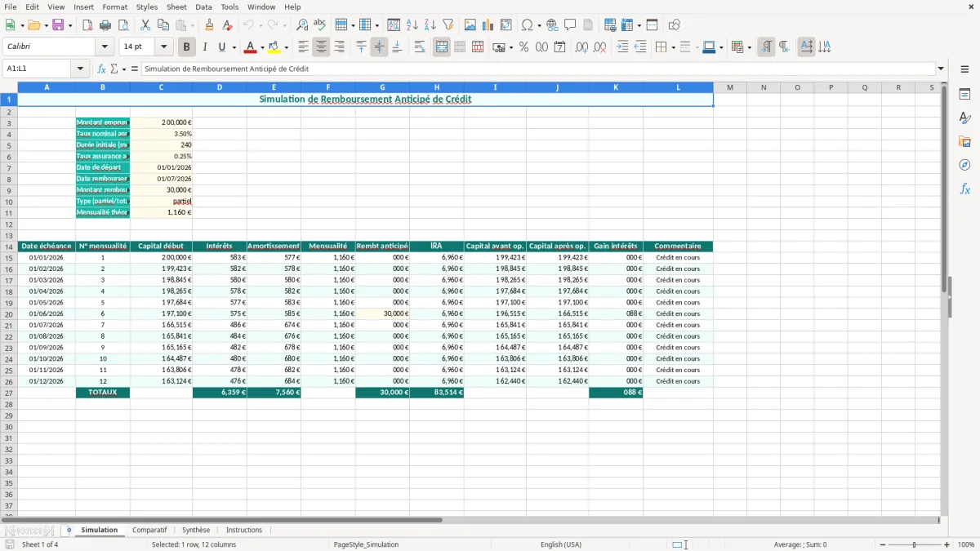The image size is (980, 551).
Task: Insert hyperlink via globe icon
Action: [552, 25]
